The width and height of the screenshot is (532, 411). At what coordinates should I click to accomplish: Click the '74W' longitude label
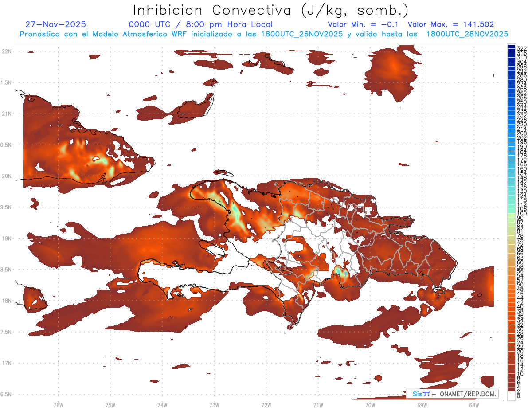pos(162,404)
